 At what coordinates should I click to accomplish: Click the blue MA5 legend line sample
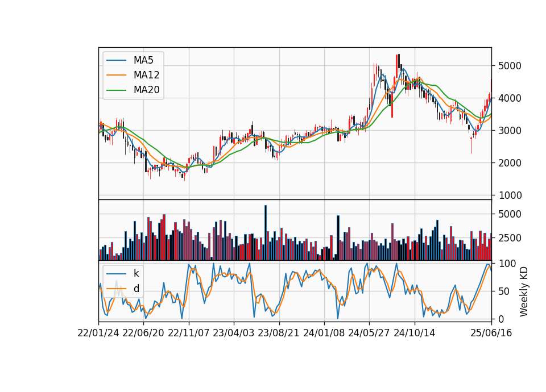[116, 60]
